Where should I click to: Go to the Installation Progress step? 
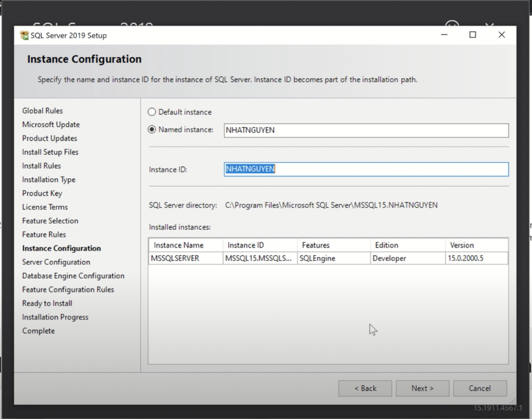tap(55, 317)
